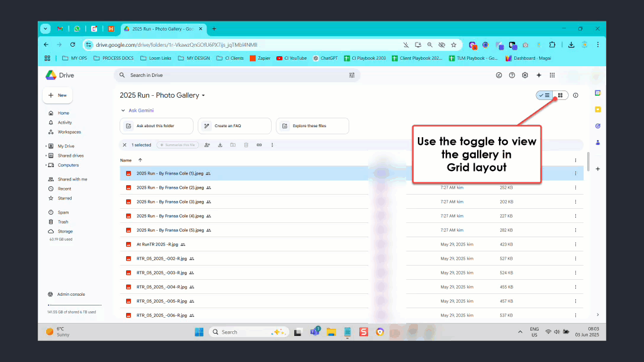Expand My Drive in the sidebar
Screen dimensions: 644x362
(46, 146)
